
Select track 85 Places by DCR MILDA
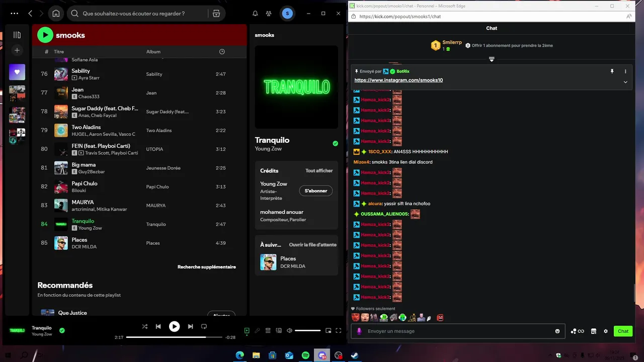pos(139,243)
